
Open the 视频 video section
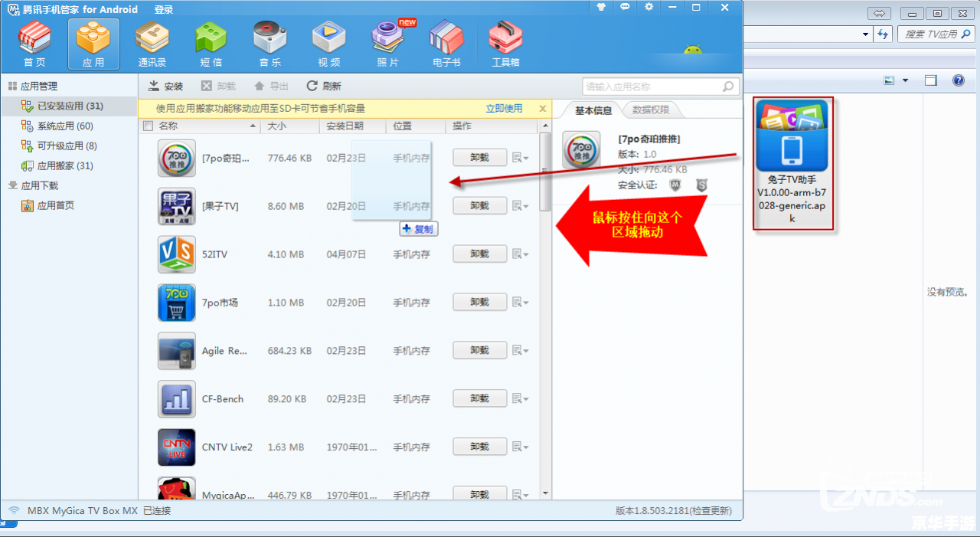coord(329,44)
